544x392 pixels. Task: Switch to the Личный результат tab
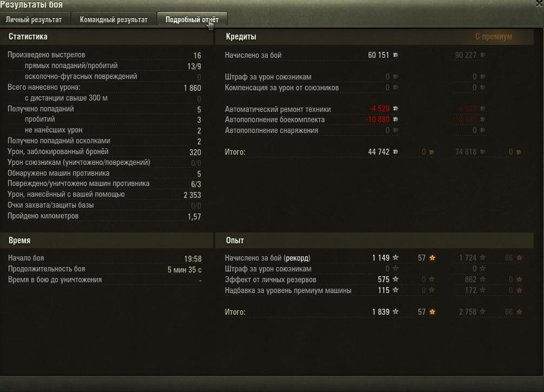[34, 19]
